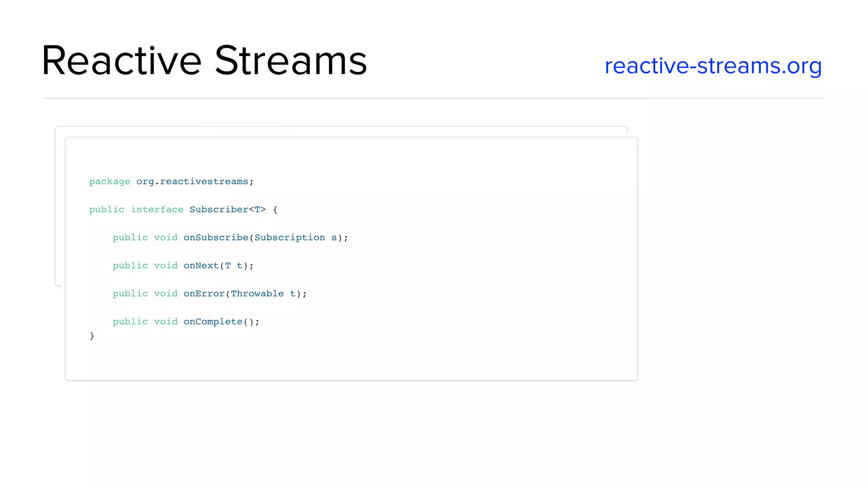Click the "Reactive Streams" slide title

pyautogui.click(x=204, y=61)
